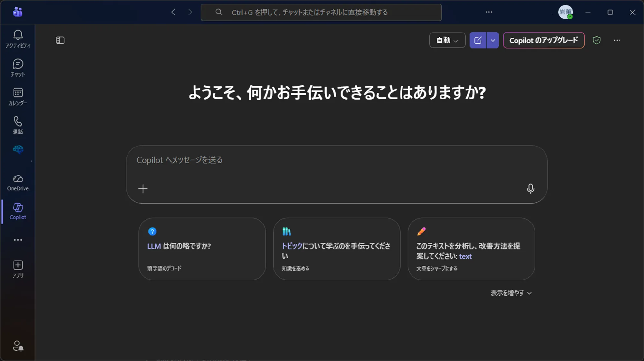Open the title bar ... settings menu
This screenshot has width=644, height=361.
click(489, 12)
